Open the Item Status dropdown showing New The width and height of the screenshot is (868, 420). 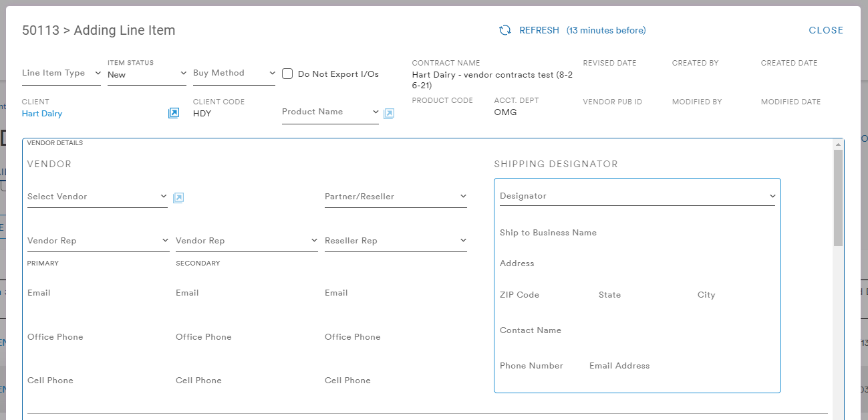(147, 74)
